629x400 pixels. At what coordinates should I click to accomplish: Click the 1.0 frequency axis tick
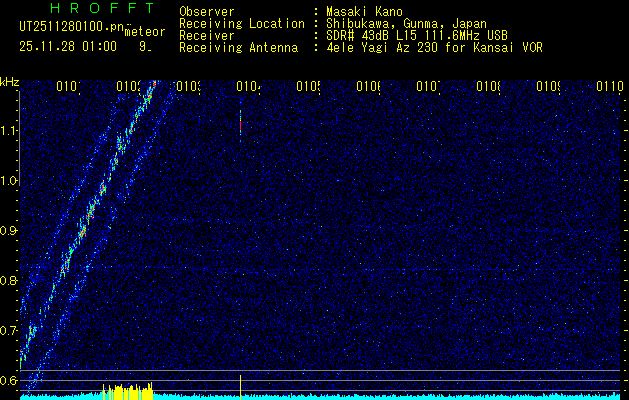(9, 181)
